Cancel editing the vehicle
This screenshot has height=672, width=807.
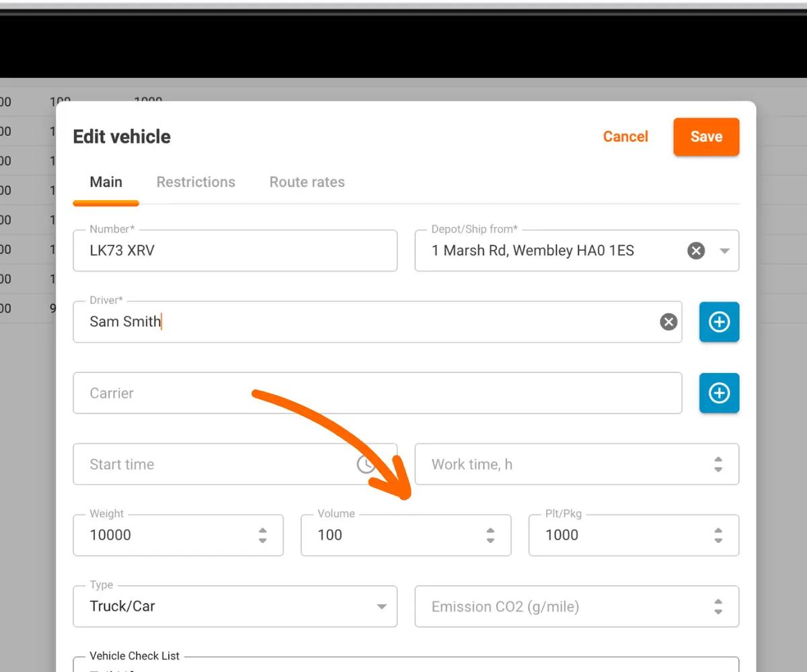pos(625,136)
